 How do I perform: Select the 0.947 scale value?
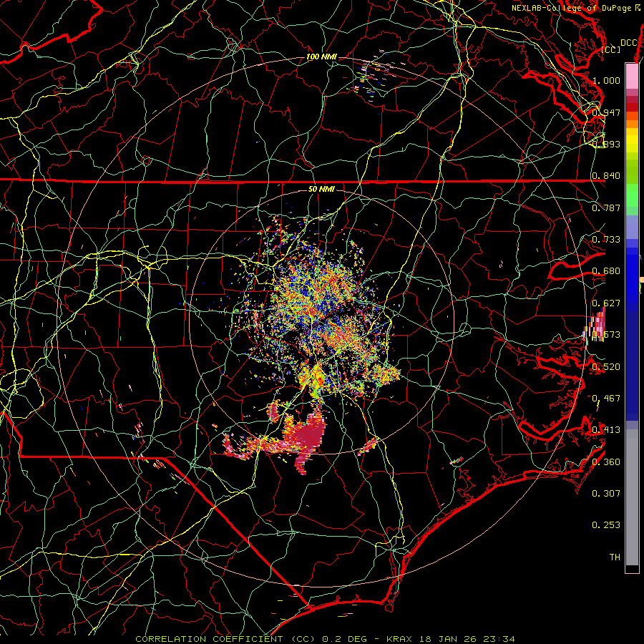coord(606,112)
